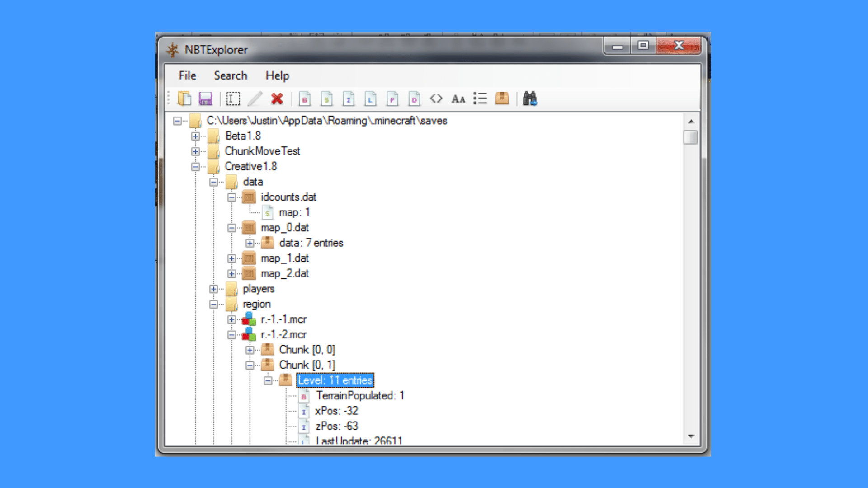The image size is (868, 488).
Task: Click the Save toolbar icon
Action: click(206, 99)
